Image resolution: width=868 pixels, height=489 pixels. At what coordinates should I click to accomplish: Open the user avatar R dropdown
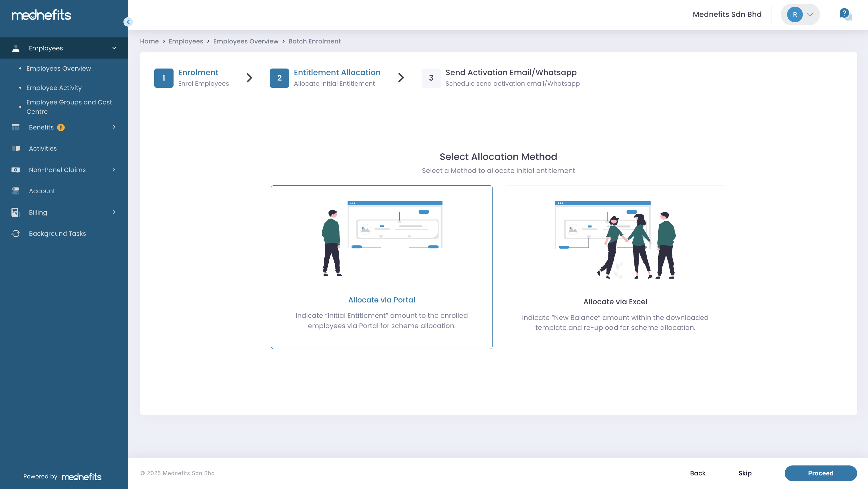[x=800, y=14]
